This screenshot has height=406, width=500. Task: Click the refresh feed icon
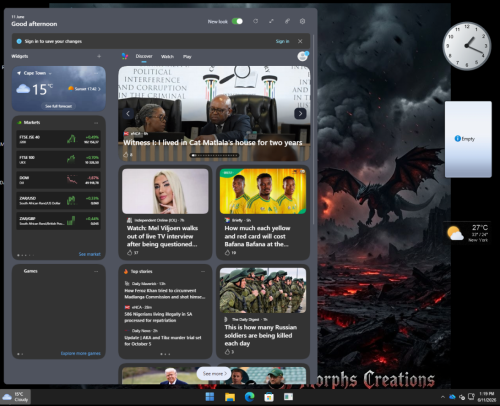coord(255,21)
